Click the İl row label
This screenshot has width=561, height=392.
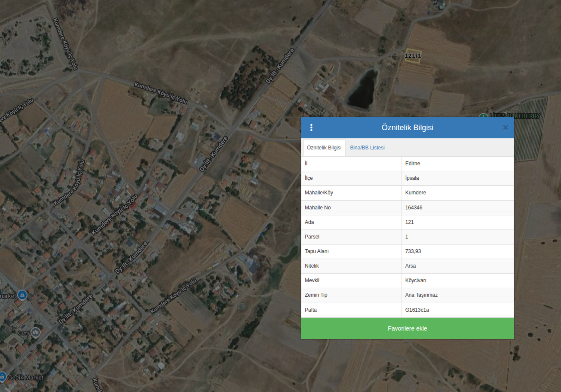click(306, 163)
